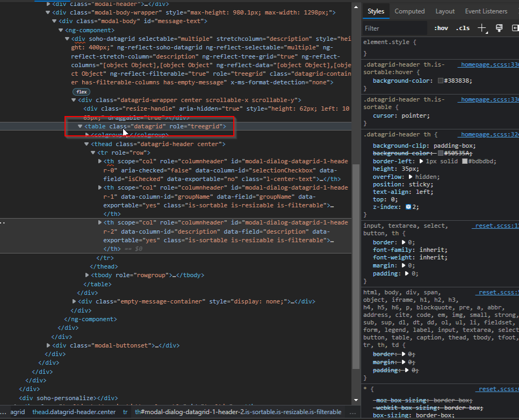Click the left breadcrumb overflow ellipsis

click(3, 412)
